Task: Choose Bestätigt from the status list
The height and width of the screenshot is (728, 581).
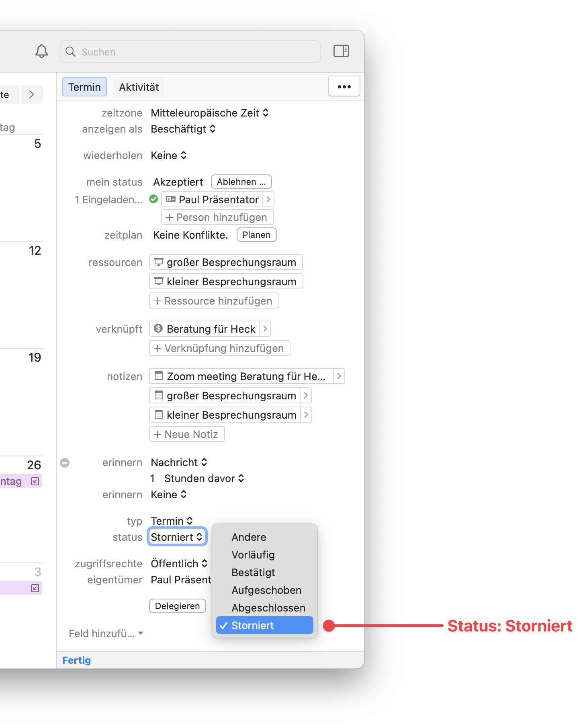Action: coord(253,573)
